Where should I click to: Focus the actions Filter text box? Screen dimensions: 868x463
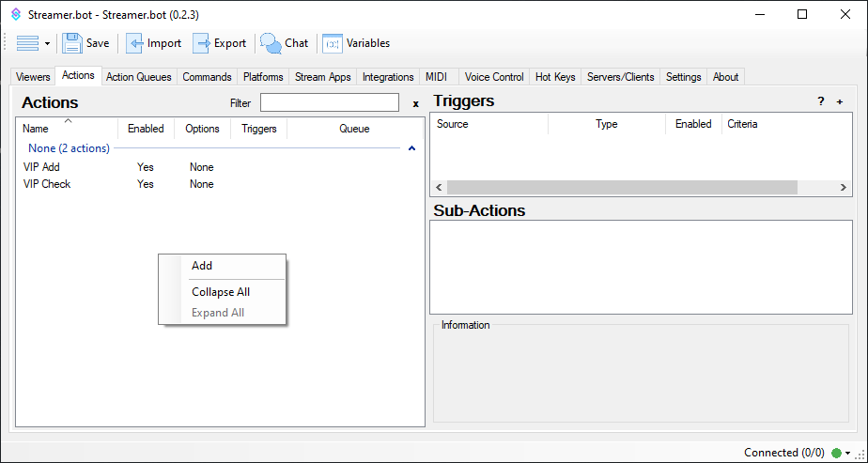click(330, 103)
